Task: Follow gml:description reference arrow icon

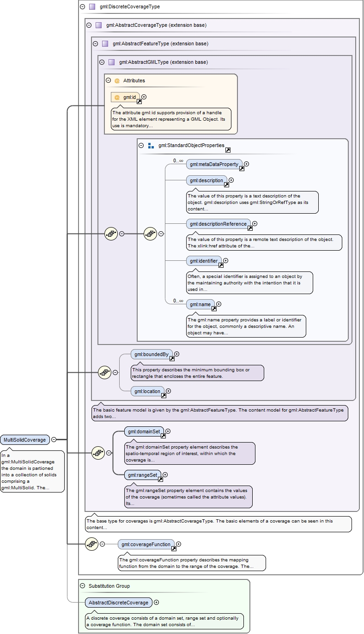Action: click(x=226, y=185)
